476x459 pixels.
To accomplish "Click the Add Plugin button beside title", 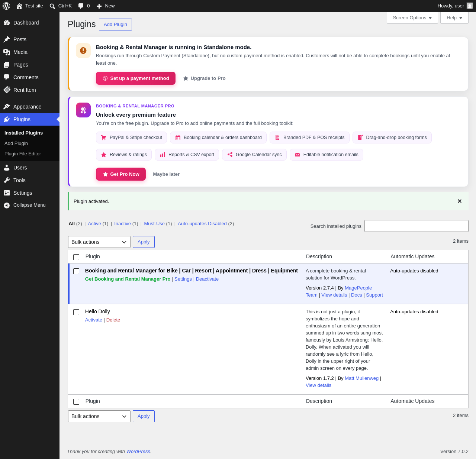I will (115, 25).
